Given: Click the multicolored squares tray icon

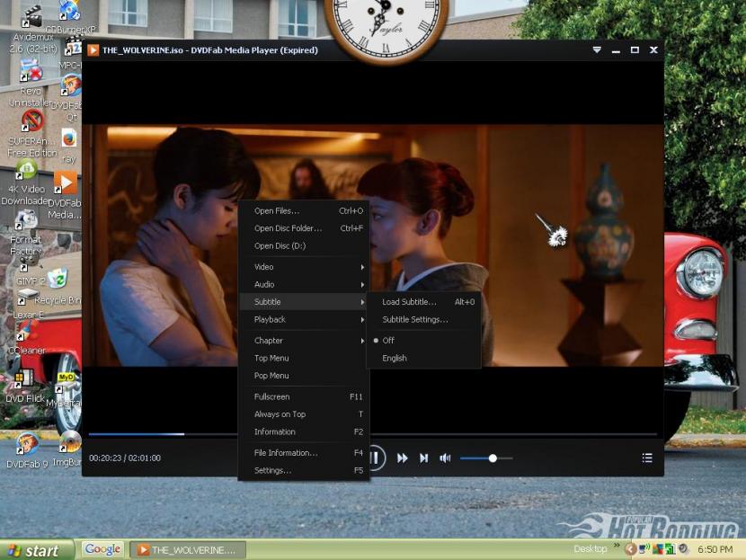Looking at the screenshot, I should [x=658, y=548].
